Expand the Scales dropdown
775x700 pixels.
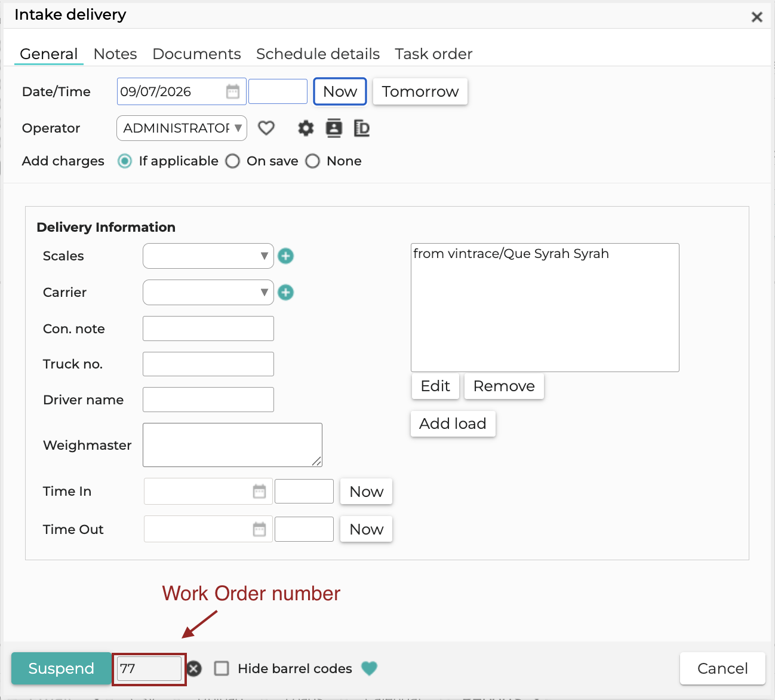pyautogui.click(x=208, y=256)
